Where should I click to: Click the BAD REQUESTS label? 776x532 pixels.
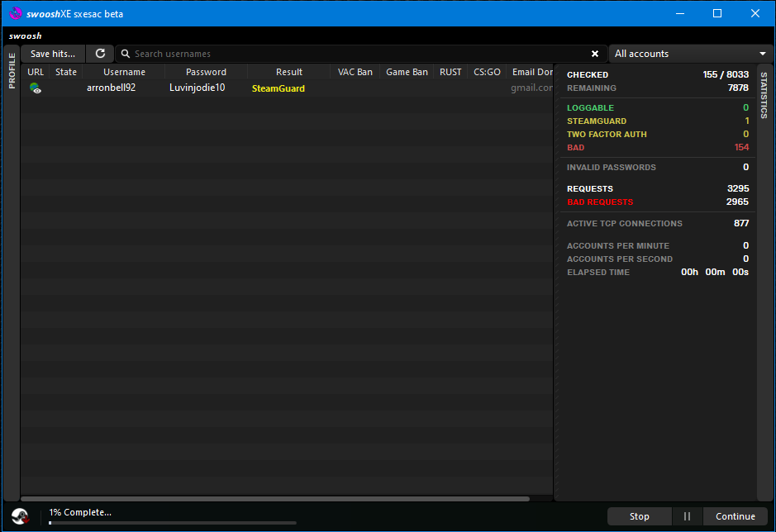point(600,202)
